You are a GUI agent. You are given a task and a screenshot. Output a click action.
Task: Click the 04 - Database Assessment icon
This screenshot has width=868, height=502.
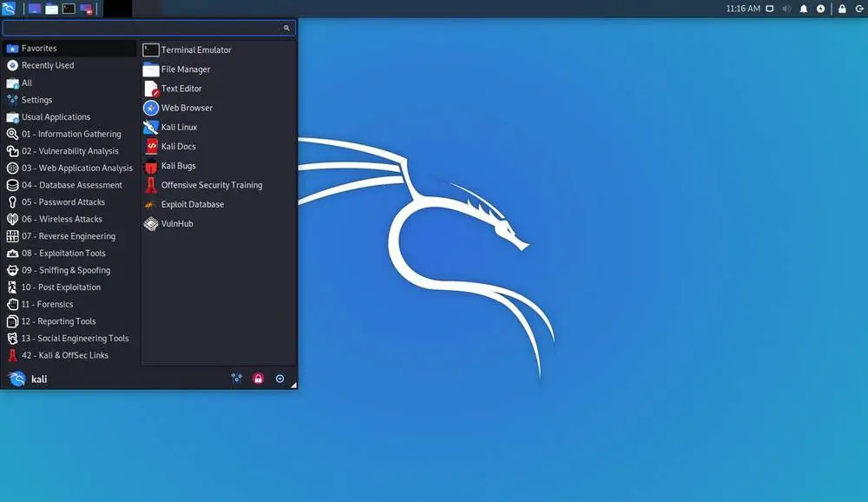12,185
